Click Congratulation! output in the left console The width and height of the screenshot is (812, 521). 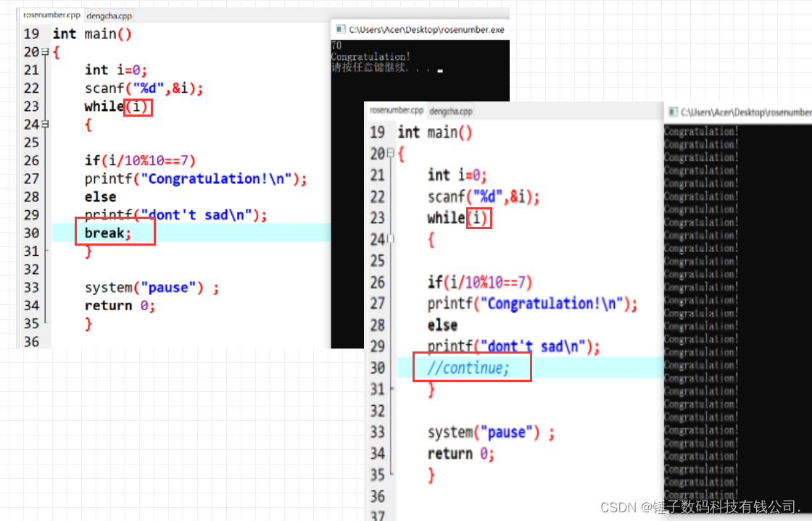(370, 57)
